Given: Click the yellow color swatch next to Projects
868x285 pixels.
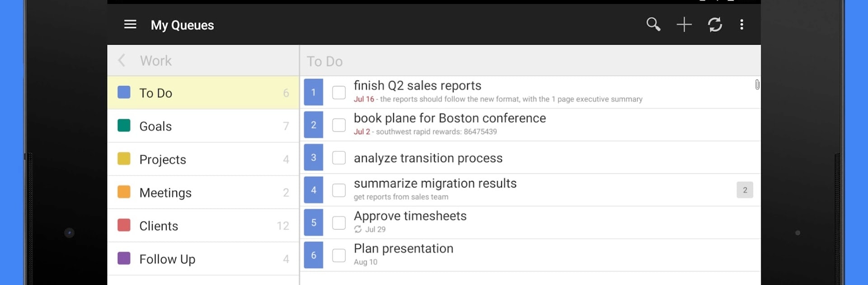Looking at the screenshot, I should click(x=123, y=159).
